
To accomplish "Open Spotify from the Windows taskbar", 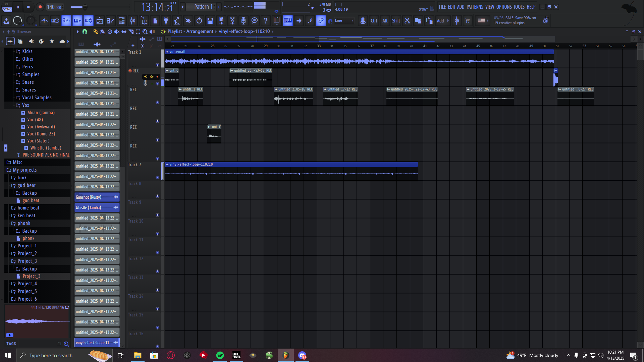I will pyautogui.click(x=220, y=355).
